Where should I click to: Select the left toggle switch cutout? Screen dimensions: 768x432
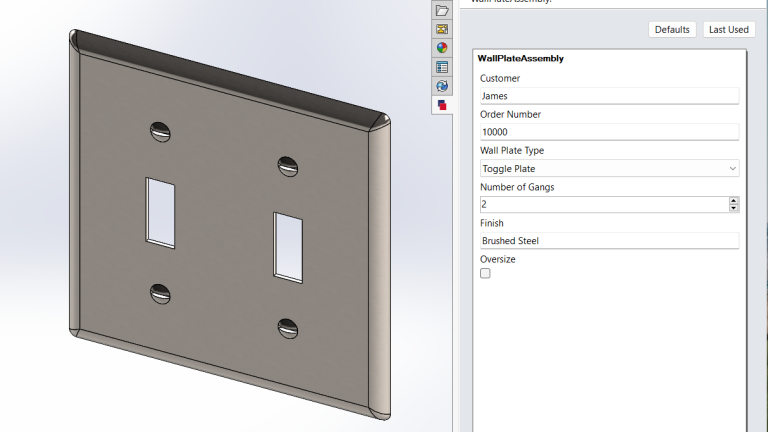tap(159, 210)
